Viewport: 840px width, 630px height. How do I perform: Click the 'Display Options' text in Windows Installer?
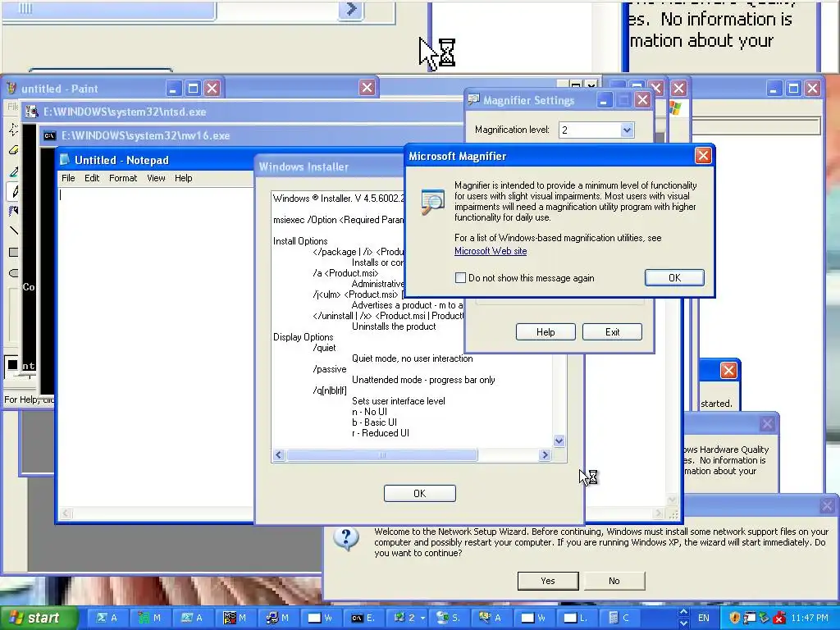click(x=304, y=337)
